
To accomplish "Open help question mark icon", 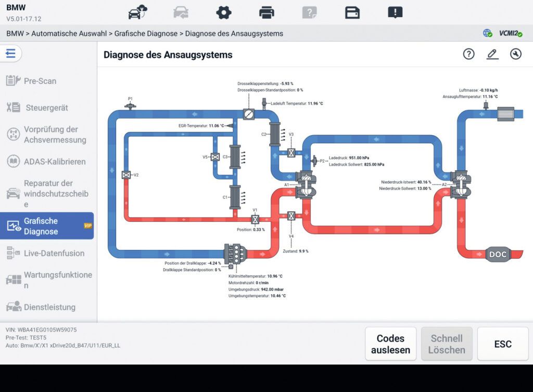I will [468, 54].
